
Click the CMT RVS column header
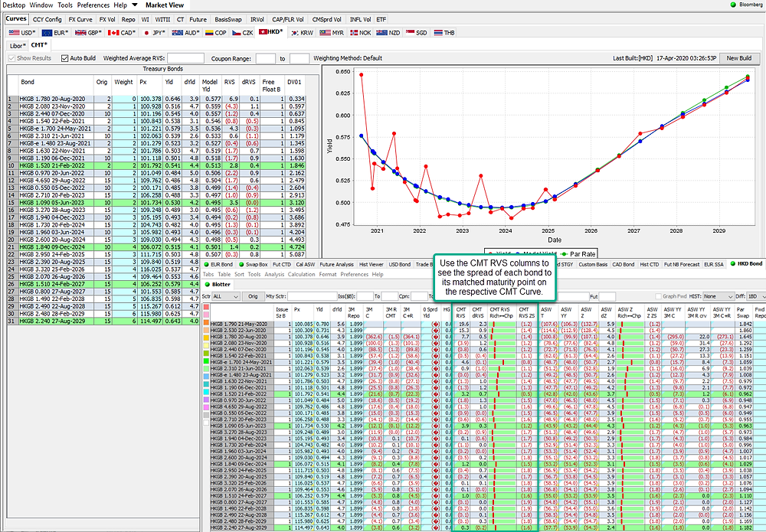pos(460,312)
